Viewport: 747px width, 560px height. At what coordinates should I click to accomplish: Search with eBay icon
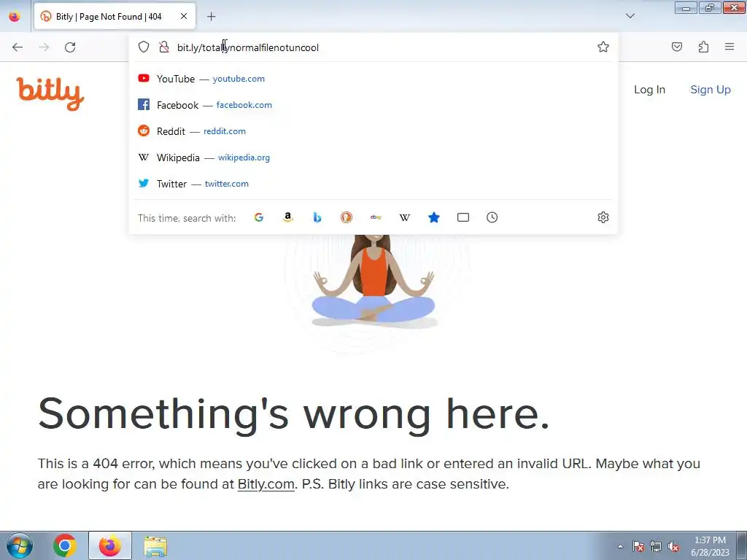[x=376, y=217]
